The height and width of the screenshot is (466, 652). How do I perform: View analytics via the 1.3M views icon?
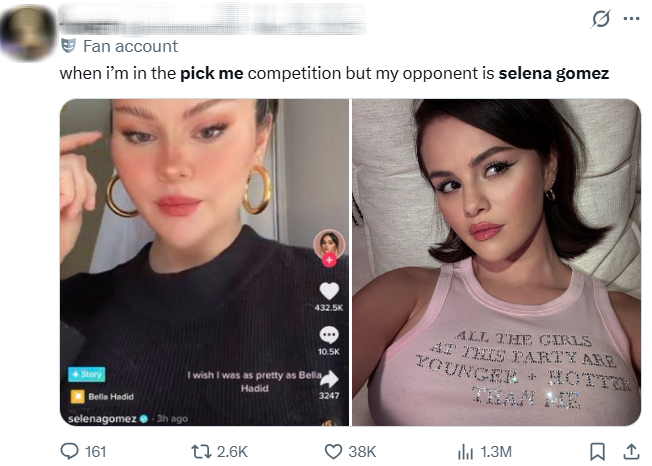464,451
